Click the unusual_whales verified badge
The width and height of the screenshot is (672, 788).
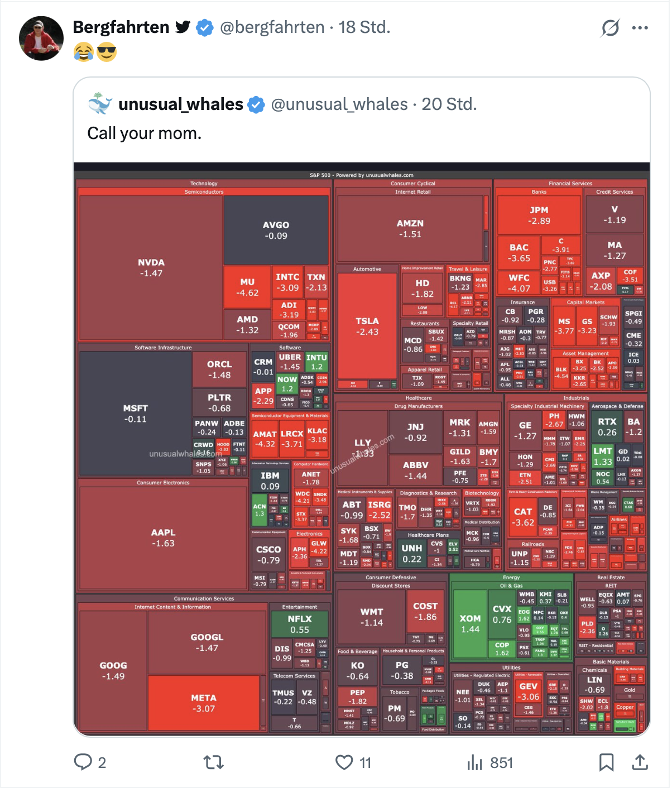(x=256, y=104)
